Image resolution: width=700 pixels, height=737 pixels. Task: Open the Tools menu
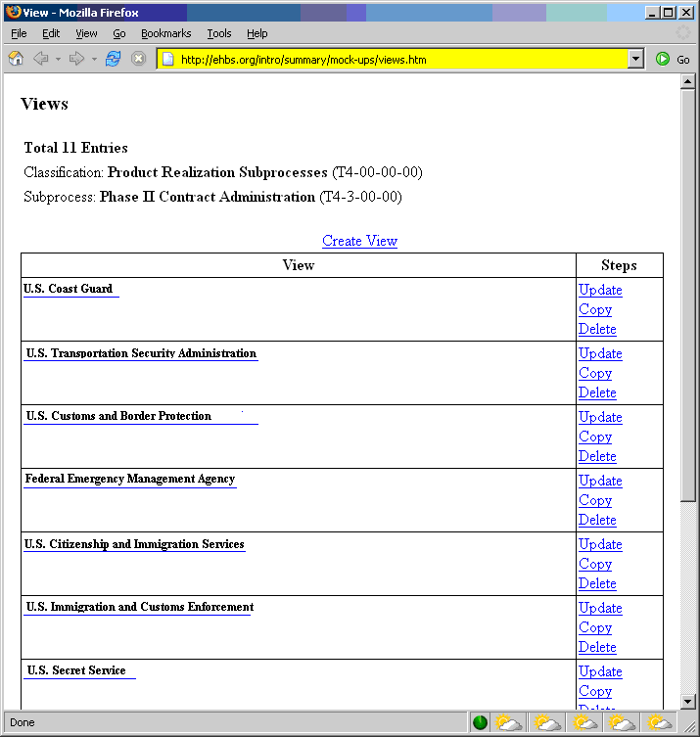(219, 33)
